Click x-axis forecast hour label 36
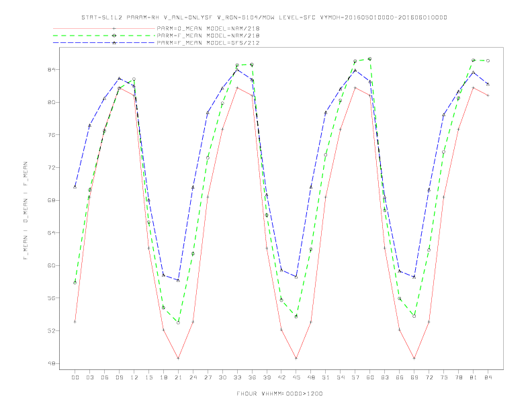 (252, 377)
